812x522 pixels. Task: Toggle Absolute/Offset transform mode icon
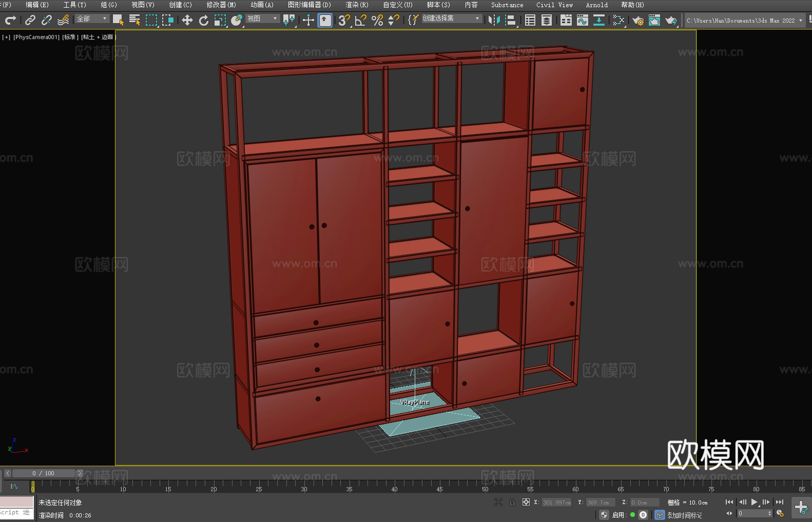pos(526,502)
